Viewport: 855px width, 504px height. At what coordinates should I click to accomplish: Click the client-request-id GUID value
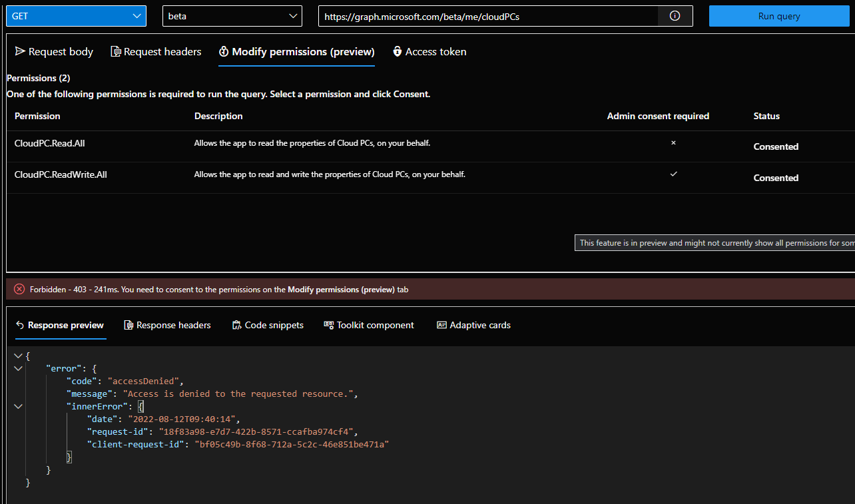[x=291, y=444]
